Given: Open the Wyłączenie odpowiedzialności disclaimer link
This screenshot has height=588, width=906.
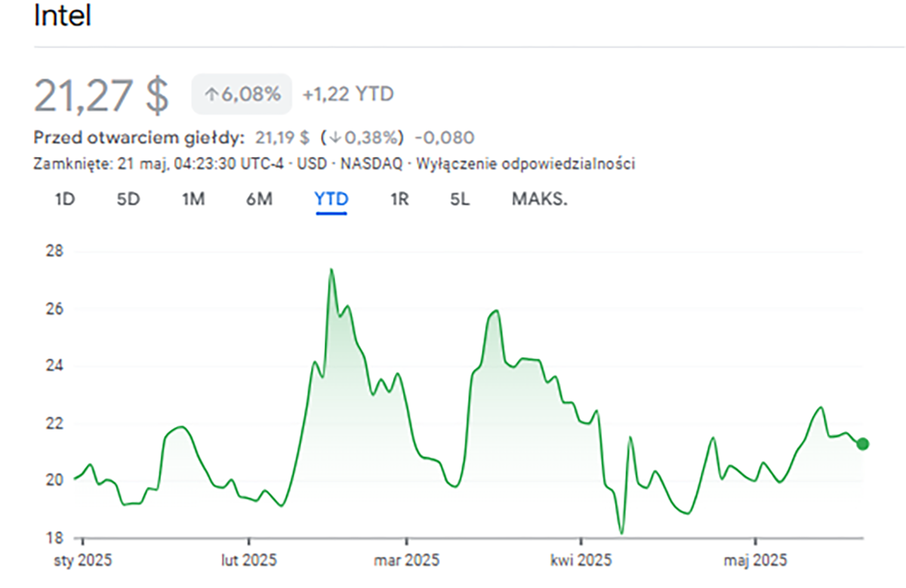Looking at the screenshot, I should point(525,164).
